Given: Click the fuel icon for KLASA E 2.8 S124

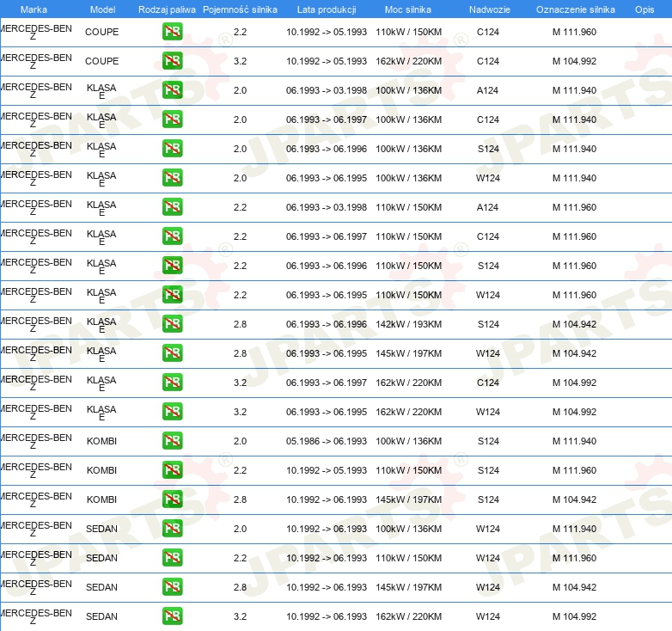Looking at the screenshot, I should [x=172, y=323].
